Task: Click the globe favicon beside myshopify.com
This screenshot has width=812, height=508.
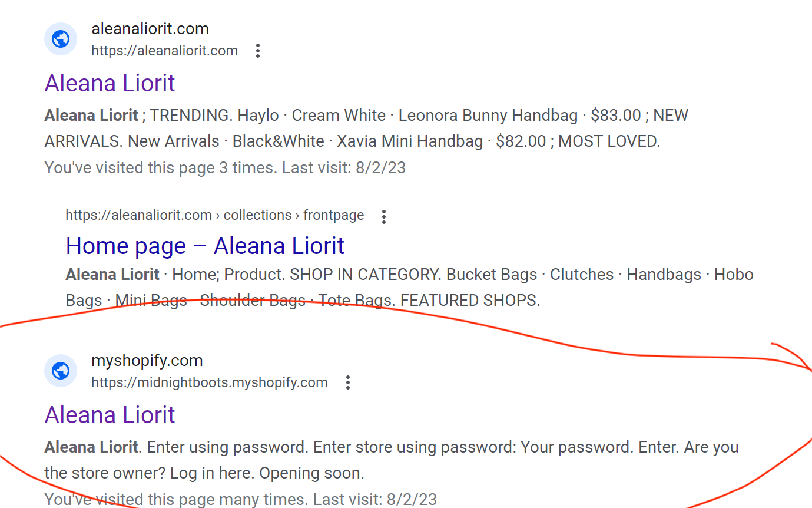Action: click(61, 371)
